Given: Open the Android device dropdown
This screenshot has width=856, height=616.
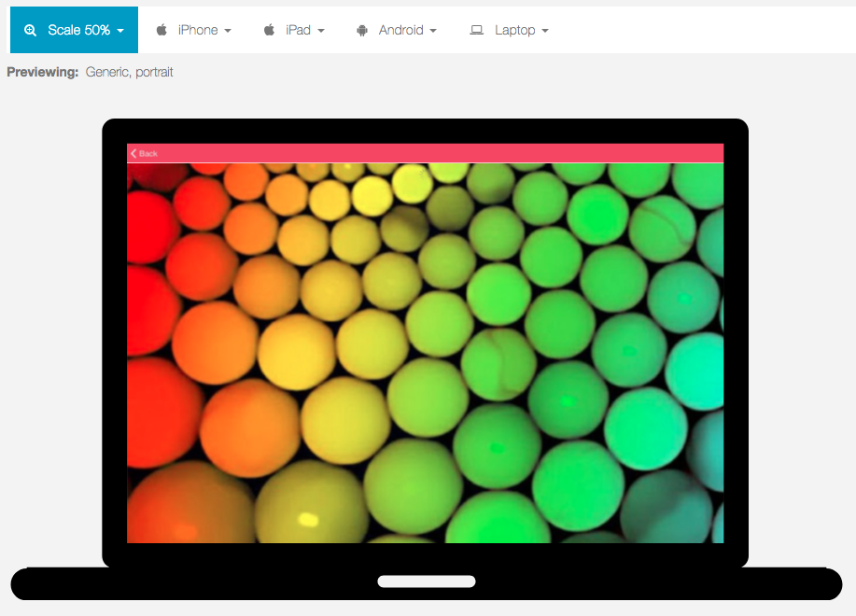Looking at the screenshot, I should coord(397,30).
